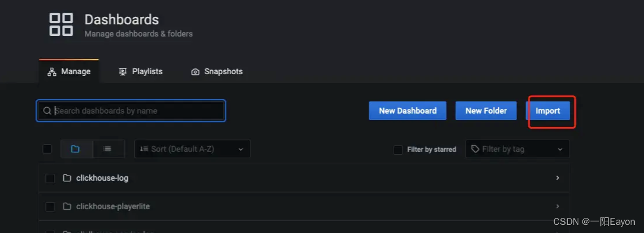Open the Sort (Default A-Z) dropdown
644x233 pixels.
(192, 149)
